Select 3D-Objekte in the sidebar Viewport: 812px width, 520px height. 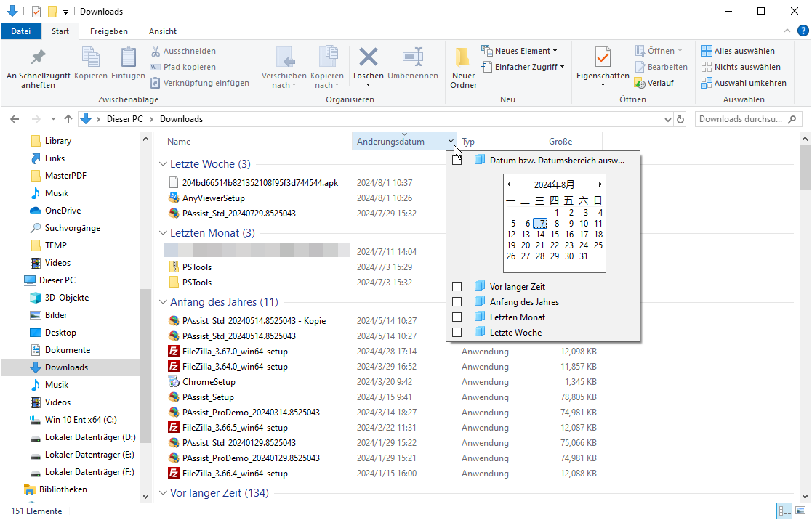pos(67,298)
